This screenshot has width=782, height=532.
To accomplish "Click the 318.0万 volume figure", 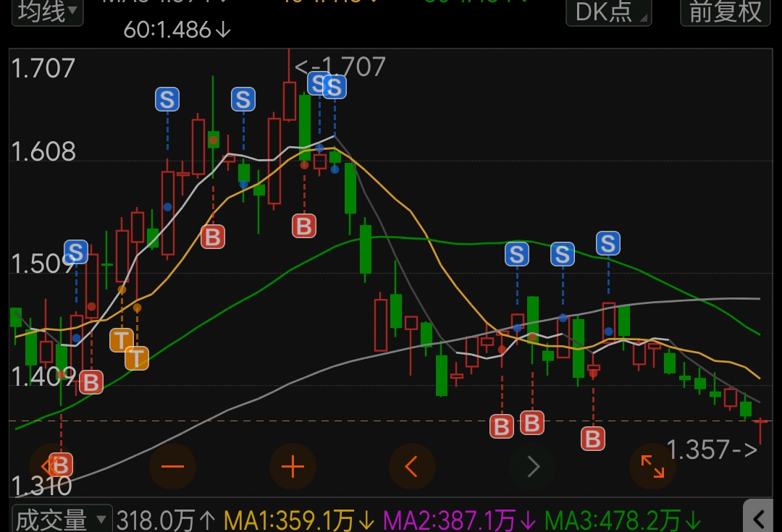I will [x=166, y=520].
